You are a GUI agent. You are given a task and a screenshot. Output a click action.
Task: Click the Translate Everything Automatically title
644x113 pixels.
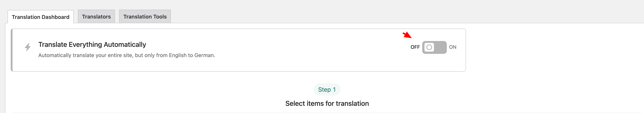tap(92, 44)
